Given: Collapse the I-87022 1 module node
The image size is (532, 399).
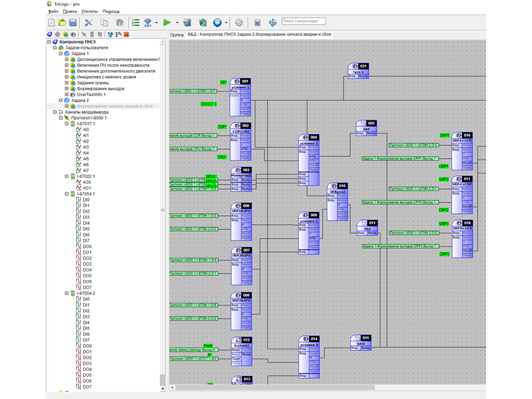Looking at the screenshot, I should pyautogui.click(x=67, y=177).
